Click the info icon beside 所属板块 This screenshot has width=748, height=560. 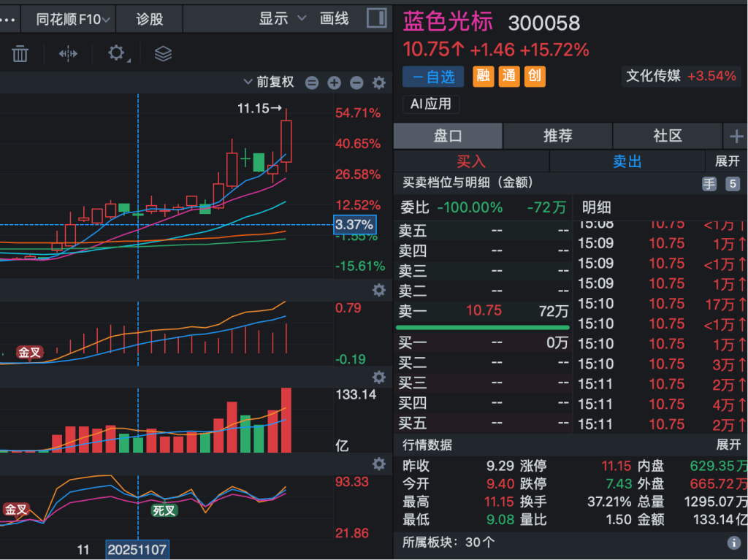pos(734,542)
